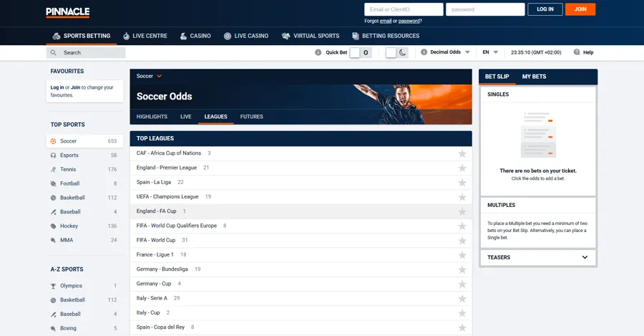Select the Bet Slip tab
Viewport: 644px width, 336px height.
(497, 77)
